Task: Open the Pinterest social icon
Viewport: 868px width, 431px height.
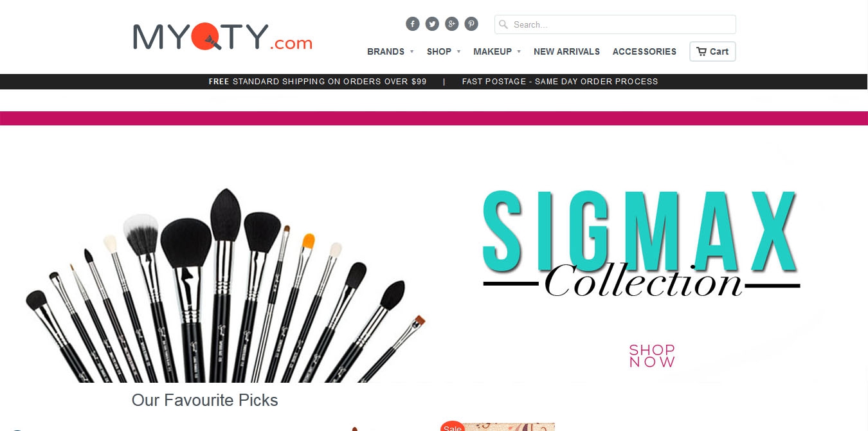Action: tap(471, 24)
